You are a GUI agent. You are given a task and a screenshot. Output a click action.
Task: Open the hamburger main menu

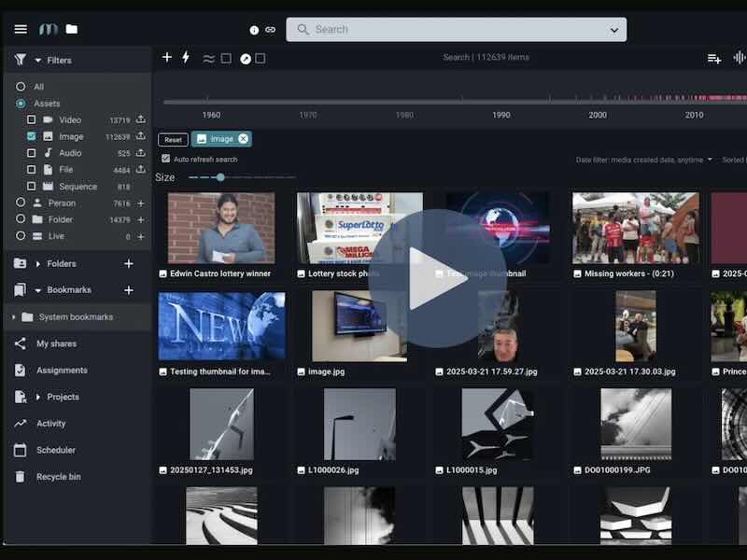[21, 29]
